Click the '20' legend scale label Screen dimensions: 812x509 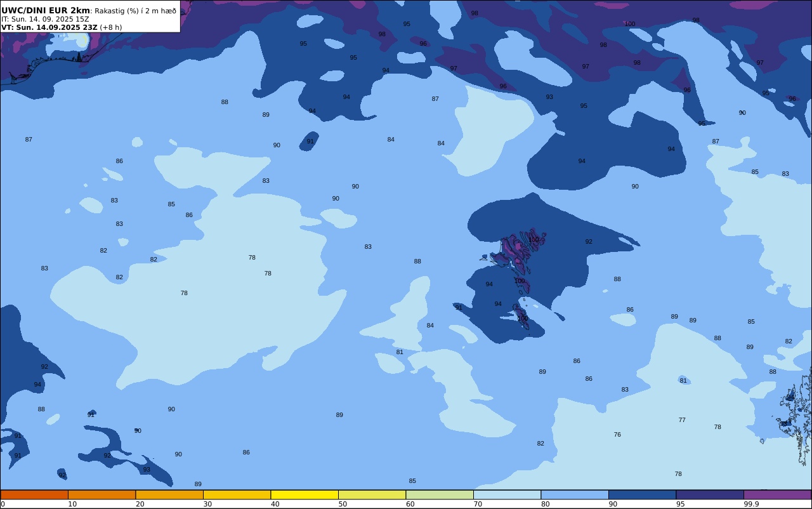point(140,504)
